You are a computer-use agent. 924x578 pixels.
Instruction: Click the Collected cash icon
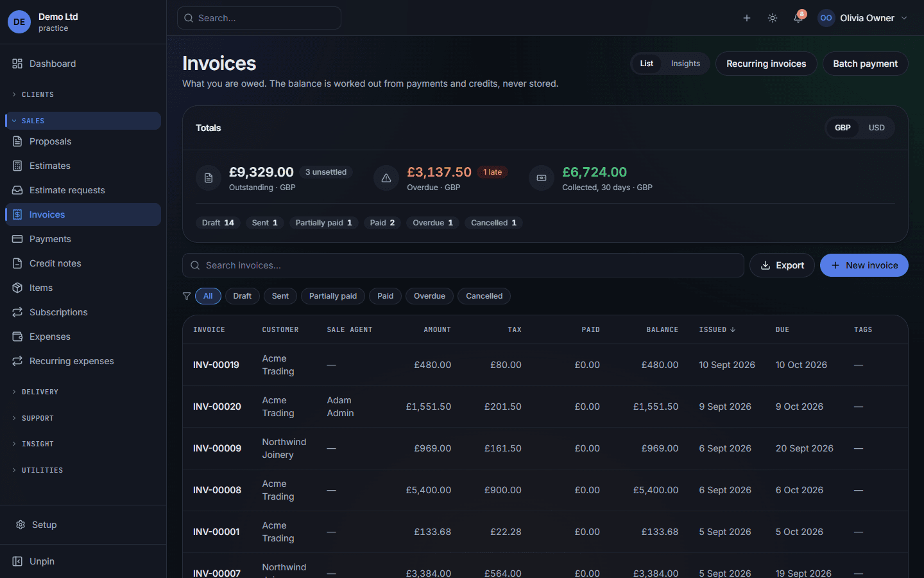[542, 178]
